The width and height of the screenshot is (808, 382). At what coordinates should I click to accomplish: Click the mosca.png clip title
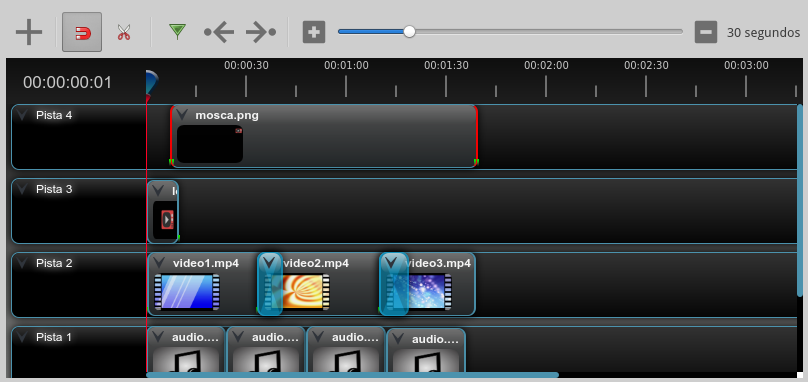click(227, 115)
